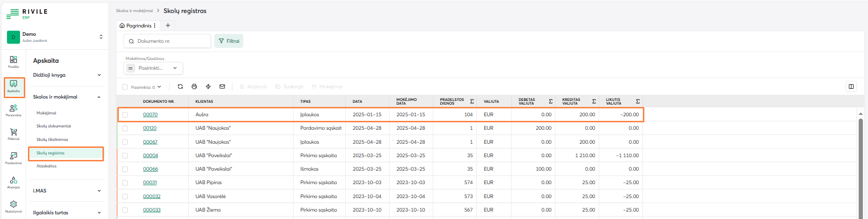The width and height of the screenshot is (868, 219).
Task: Expand Didžioji knyga menu section
Action: (x=68, y=75)
